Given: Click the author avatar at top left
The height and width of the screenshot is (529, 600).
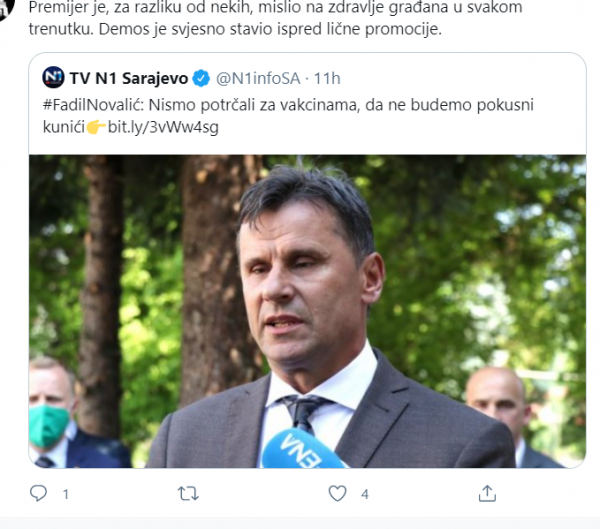Looking at the screenshot, I should point(7,10).
